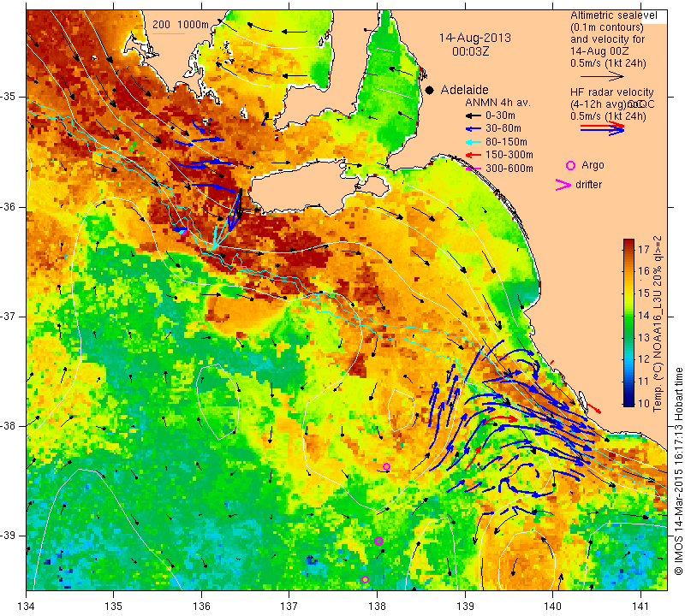Click the '150-300m' depth label

click(509, 155)
